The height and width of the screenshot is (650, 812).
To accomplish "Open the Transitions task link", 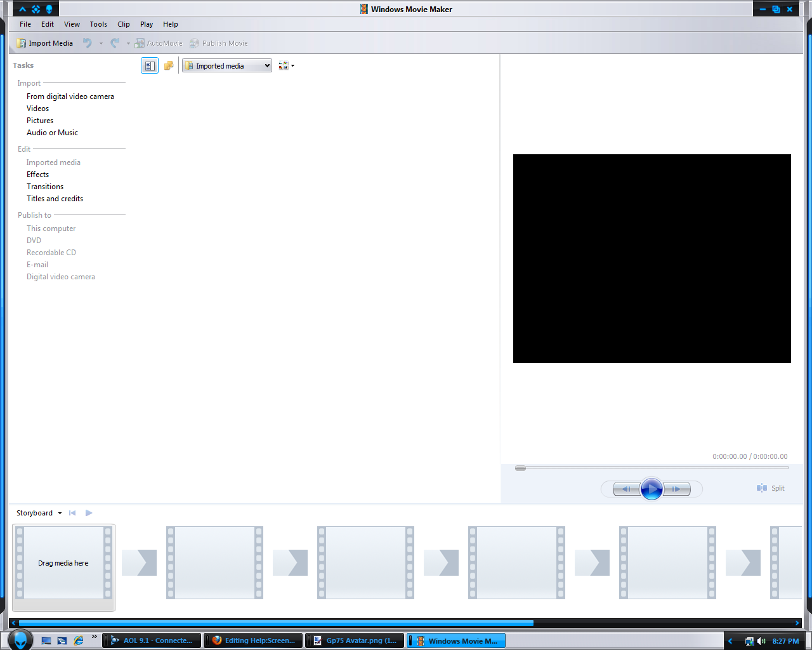I will tap(45, 187).
